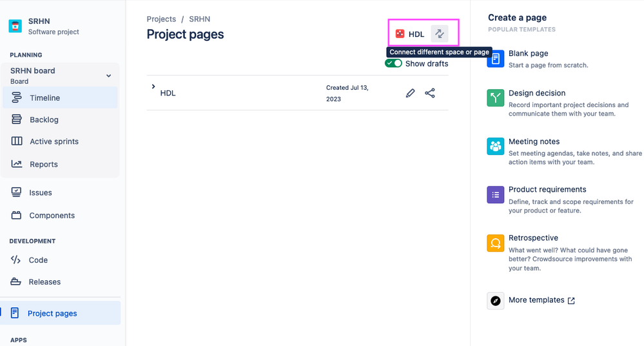Open More templates link
The height and width of the screenshot is (346, 644).
pos(536,300)
